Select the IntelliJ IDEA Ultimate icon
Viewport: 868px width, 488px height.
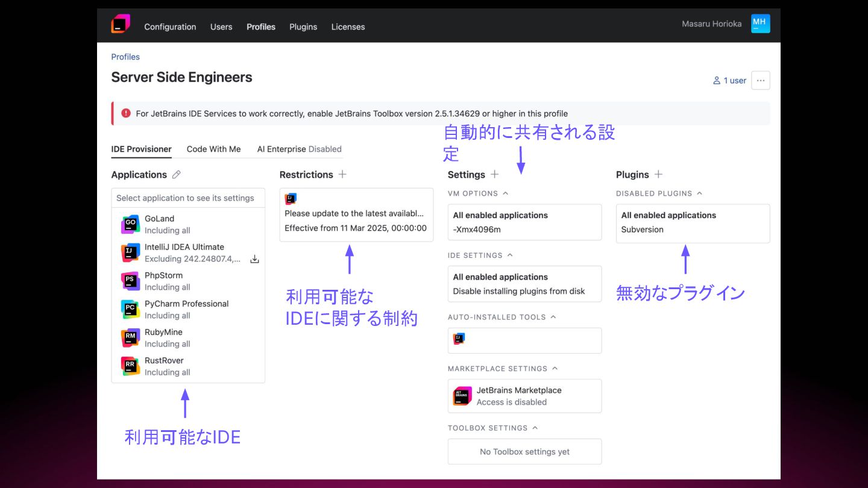(130, 252)
